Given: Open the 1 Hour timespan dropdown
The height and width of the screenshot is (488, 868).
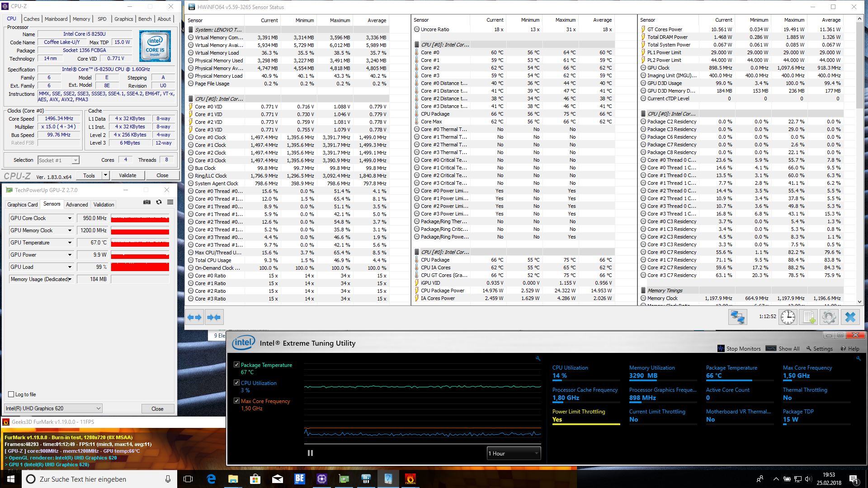Looking at the screenshot, I should 514,453.
